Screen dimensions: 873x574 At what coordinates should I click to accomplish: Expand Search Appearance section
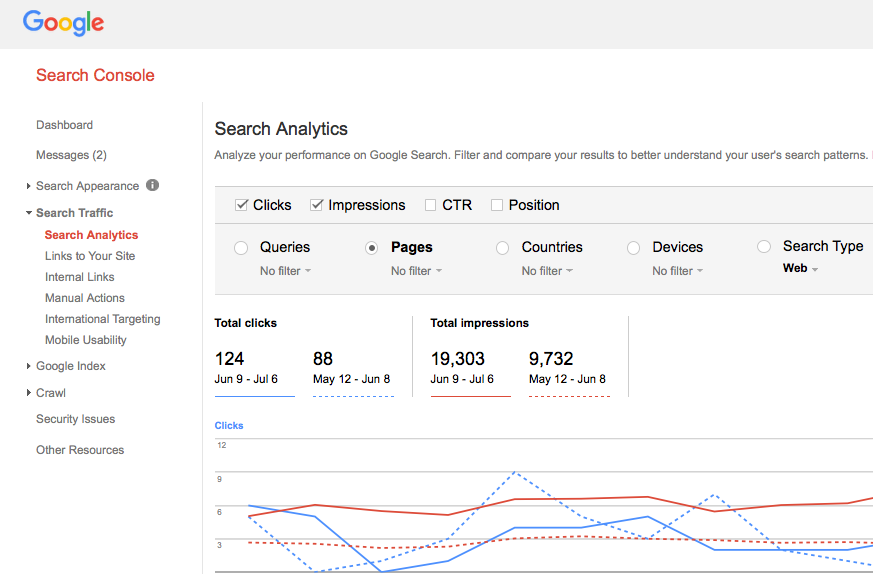click(28, 186)
